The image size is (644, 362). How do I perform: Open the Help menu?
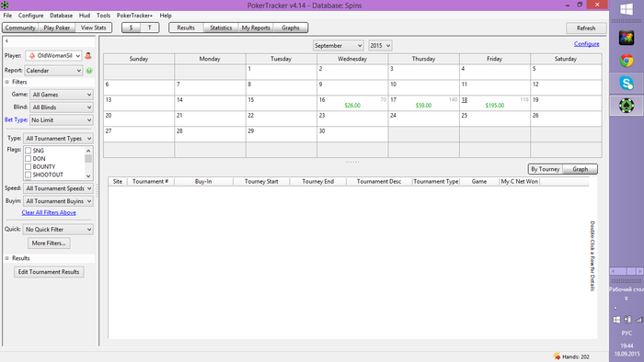click(166, 16)
